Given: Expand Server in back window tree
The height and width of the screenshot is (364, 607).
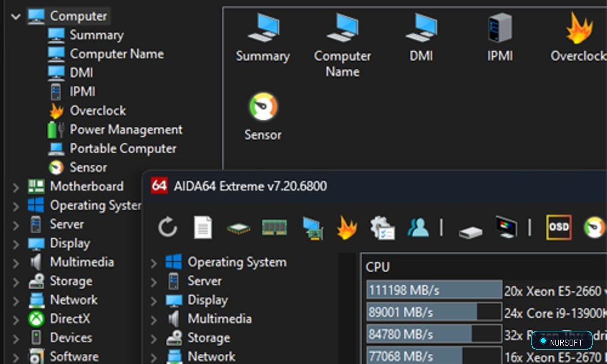Looking at the screenshot, I should pyautogui.click(x=15, y=225).
